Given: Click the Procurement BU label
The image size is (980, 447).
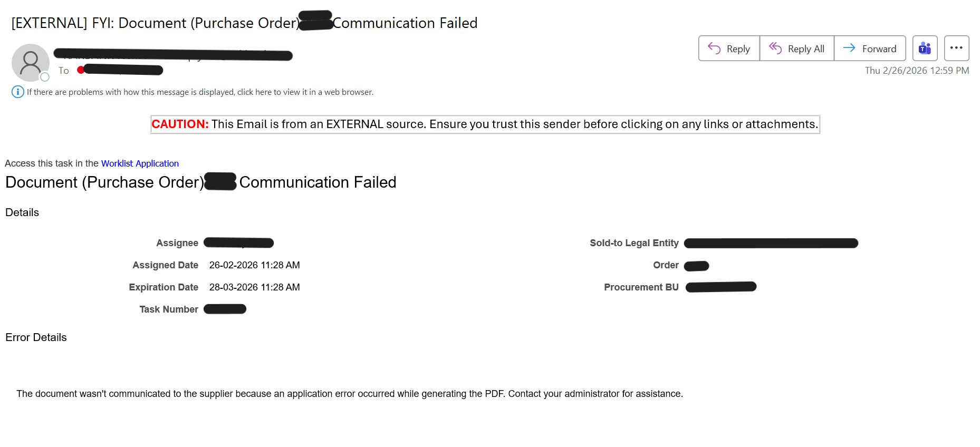Looking at the screenshot, I should 641,287.
